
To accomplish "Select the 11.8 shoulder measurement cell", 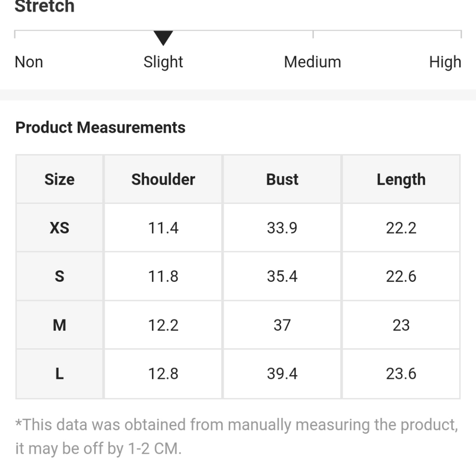I will tap(163, 277).
